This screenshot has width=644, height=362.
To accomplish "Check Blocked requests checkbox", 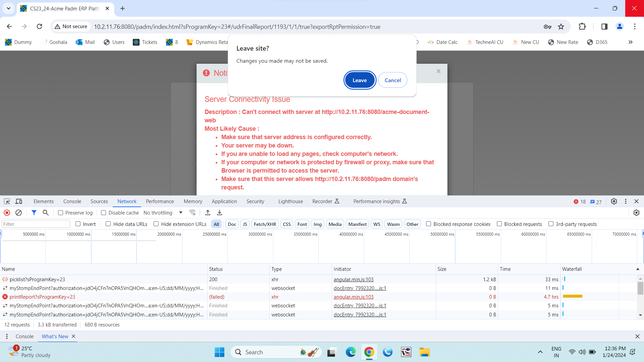I will 499,224.
